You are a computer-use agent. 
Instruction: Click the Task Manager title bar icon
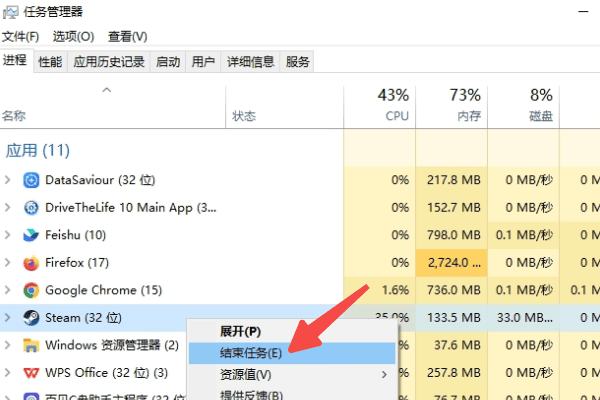11,12
